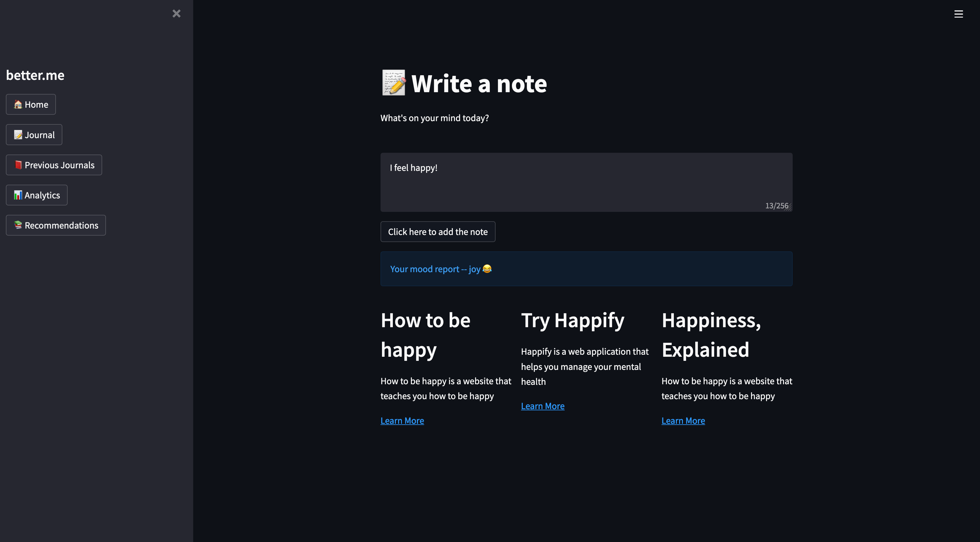Click the joy emoji in mood report
Screen dimensions: 980x542
pos(487,269)
